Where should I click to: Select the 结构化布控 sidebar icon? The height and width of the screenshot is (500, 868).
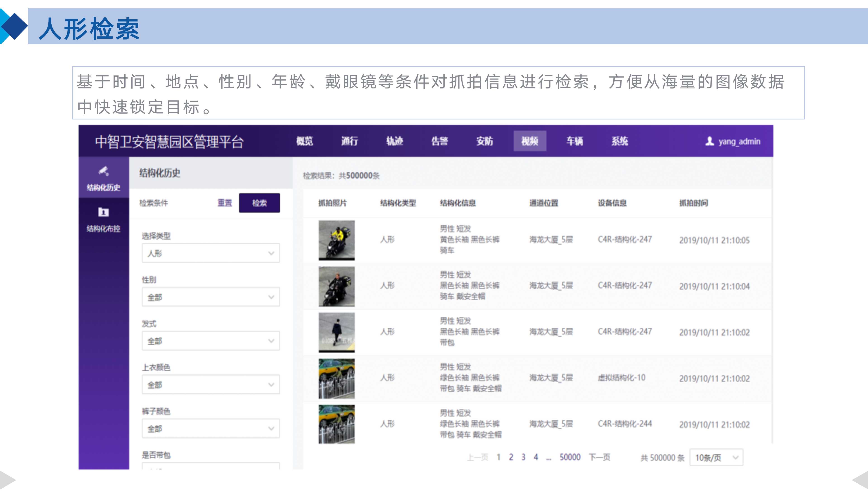coord(103,212)
